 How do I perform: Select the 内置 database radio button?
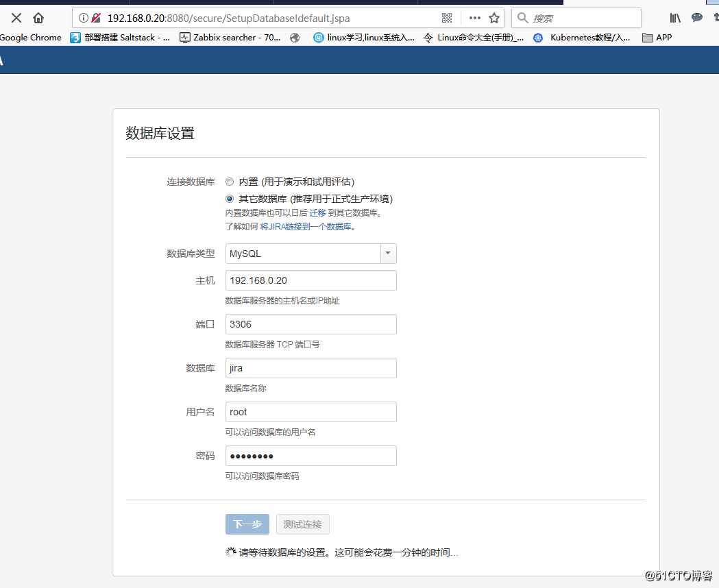pos(230,181)
